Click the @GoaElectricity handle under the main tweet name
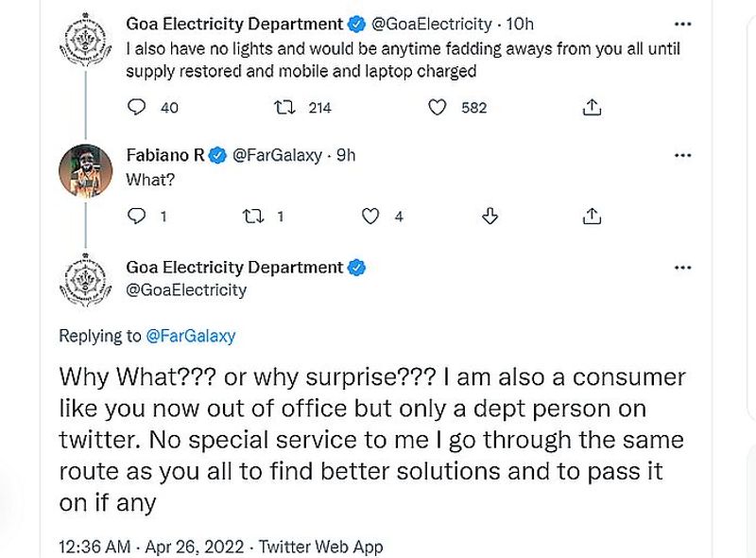Image resolution: width=756 pixels, height=558 pixels. 186,290
